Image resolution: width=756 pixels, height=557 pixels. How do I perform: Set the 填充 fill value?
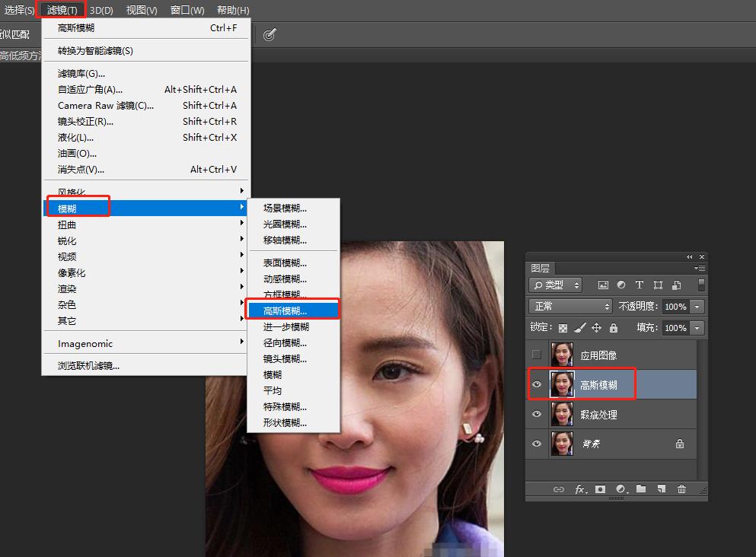pyautogui.click(x=674, y=328)
